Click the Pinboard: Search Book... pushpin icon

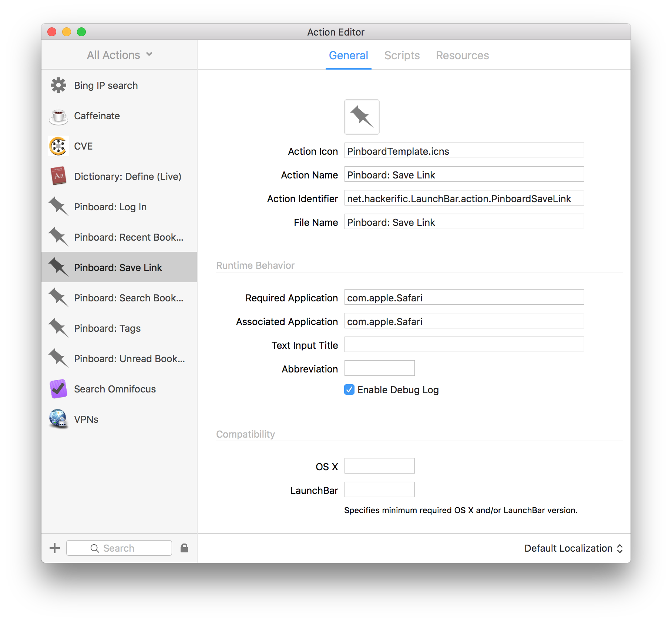point(58,298)
